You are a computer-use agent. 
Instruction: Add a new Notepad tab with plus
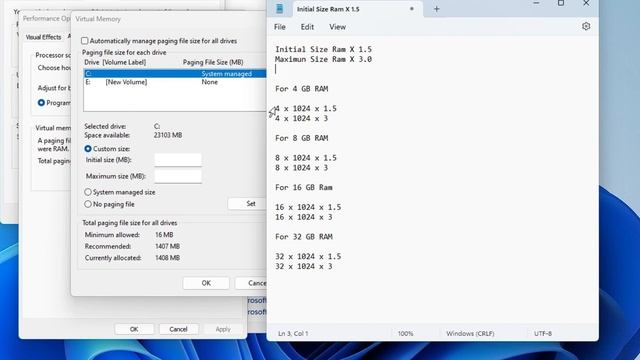pos(436,9)
